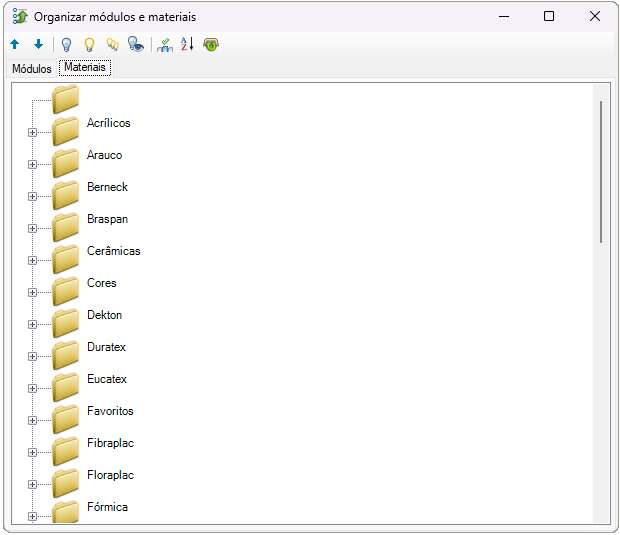Click the Favoritos folder icon
The image size is (620, 535).
tap(66, 420)
